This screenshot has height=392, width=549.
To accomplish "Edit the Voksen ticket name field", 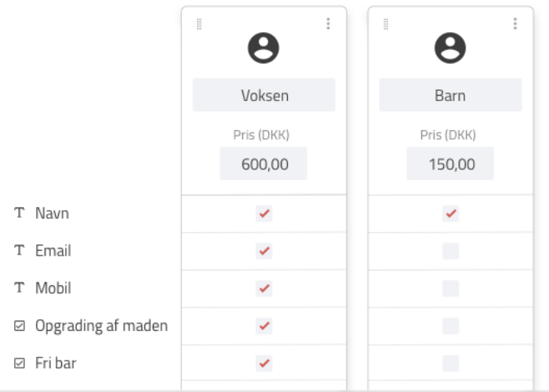I will click(x=264, y=95).
